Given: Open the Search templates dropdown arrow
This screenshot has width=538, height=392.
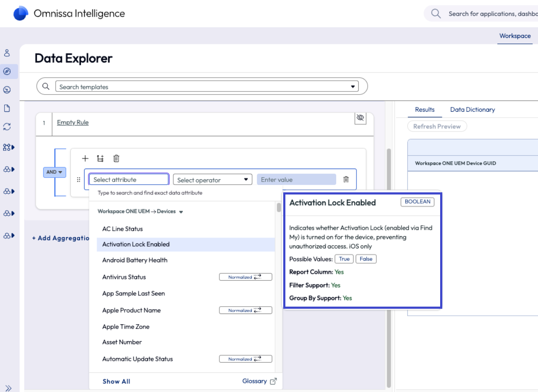Looking at the screenshot, I should (353, 87).
